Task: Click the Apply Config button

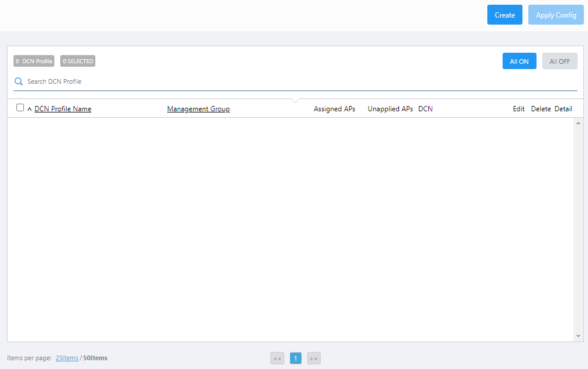Action: click(556, 15)
